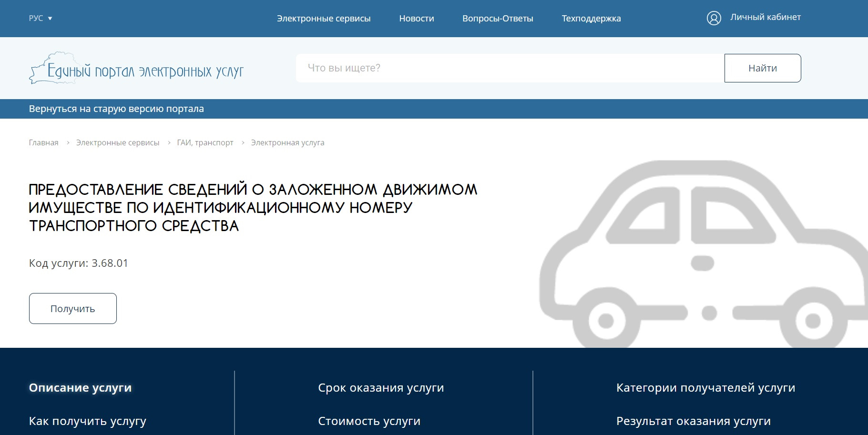Click the Найти search button
868x435 pixels.
click(763, 68)
